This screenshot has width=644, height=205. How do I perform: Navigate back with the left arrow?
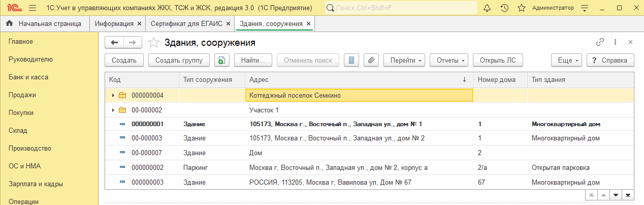(114, 42)
